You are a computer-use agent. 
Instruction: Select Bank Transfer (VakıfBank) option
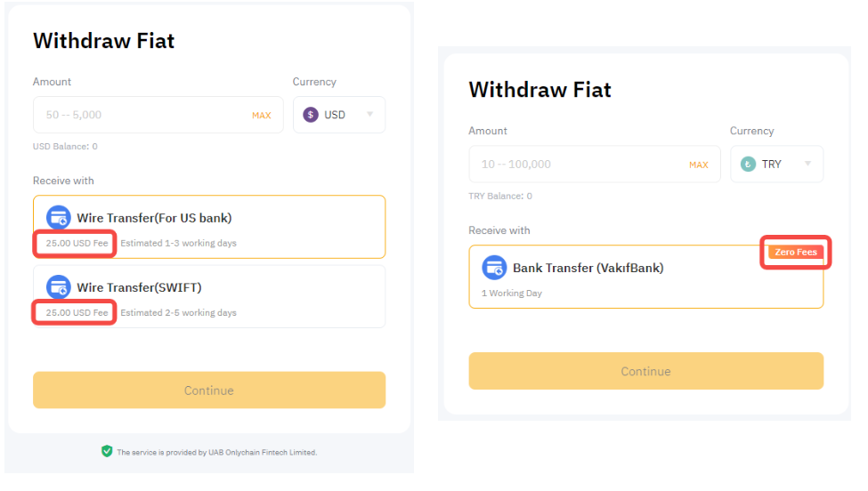coord(645,277)
